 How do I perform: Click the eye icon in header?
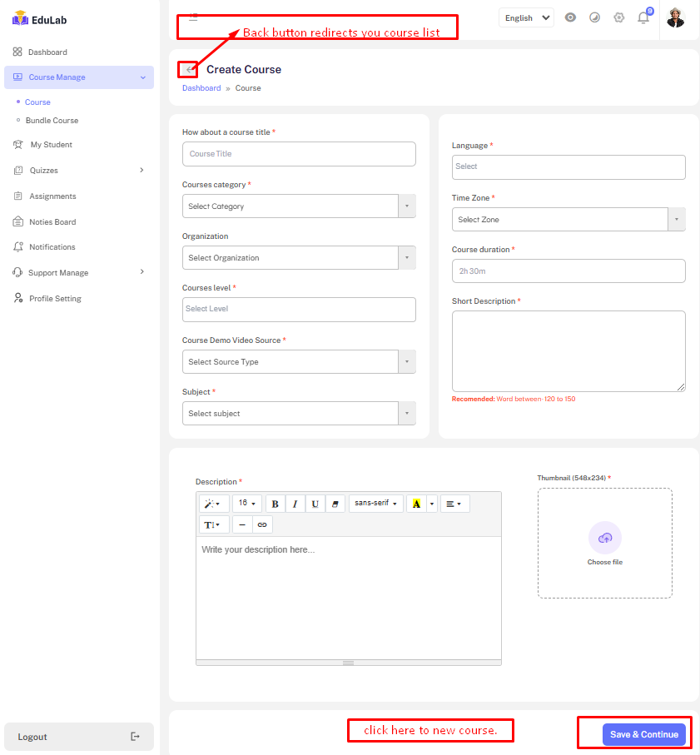[x=570, y=17]
